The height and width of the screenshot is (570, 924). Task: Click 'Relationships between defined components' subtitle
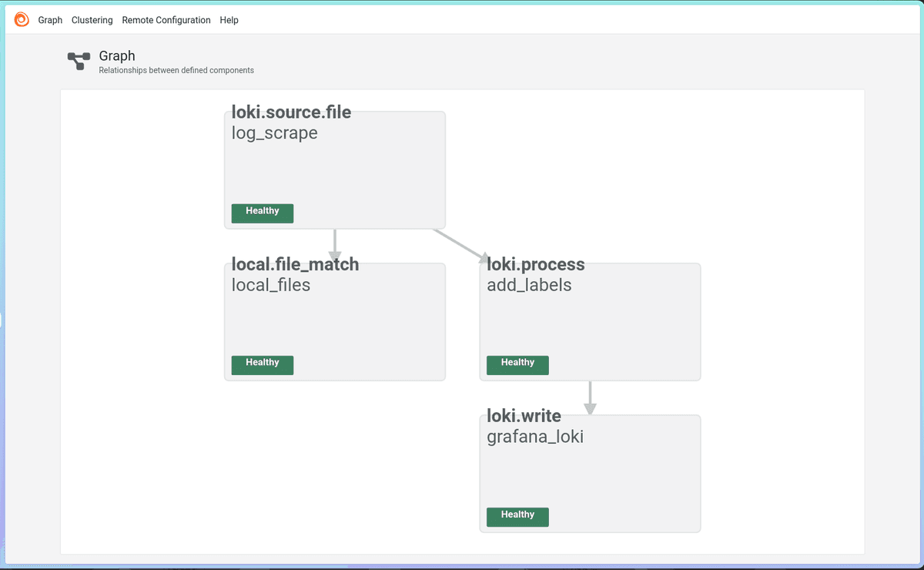pyautogui.click(x=176, y=70)
